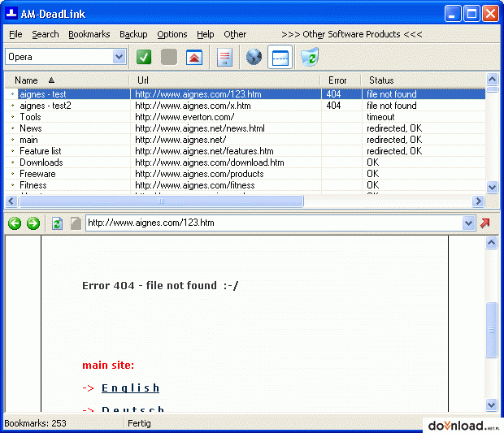Viewport: 504px width, 433px height.
Task: Click the red-lined list document icon
Action: coord(224,57)
